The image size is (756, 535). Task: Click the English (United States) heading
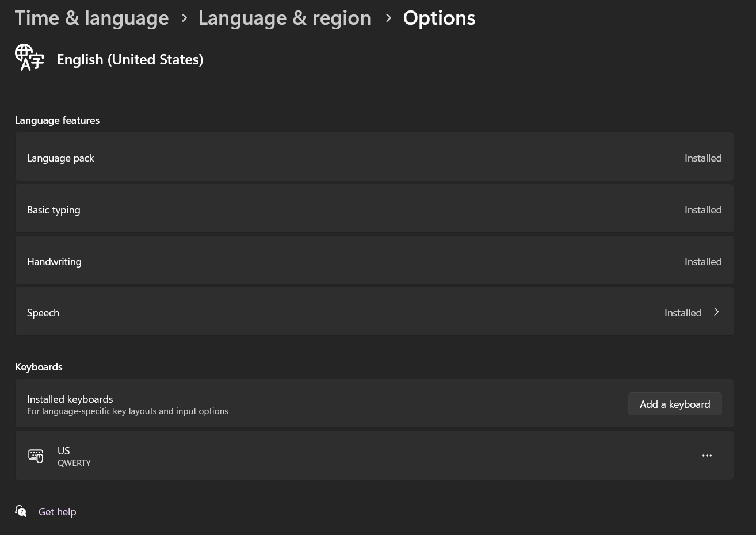[x=130, y=59]
